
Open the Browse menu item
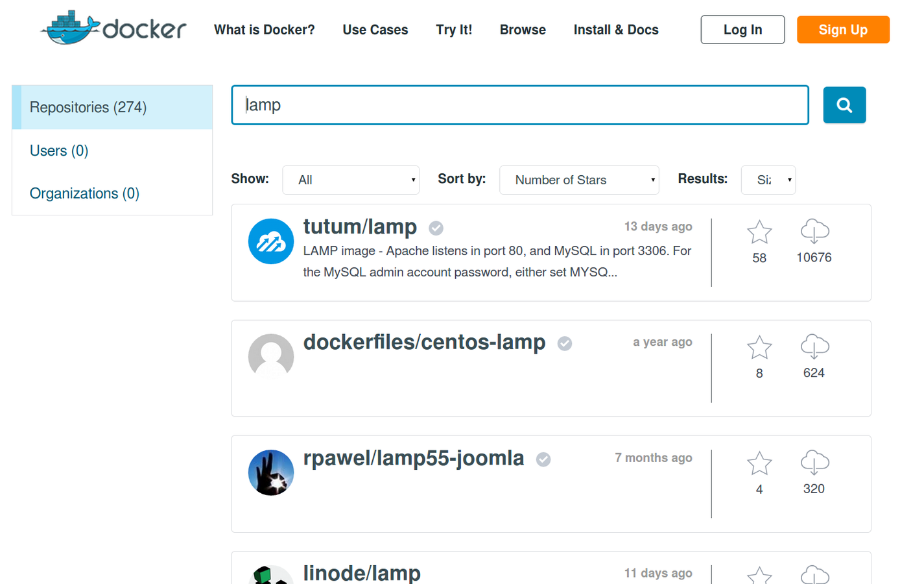[x=523, y=30]
